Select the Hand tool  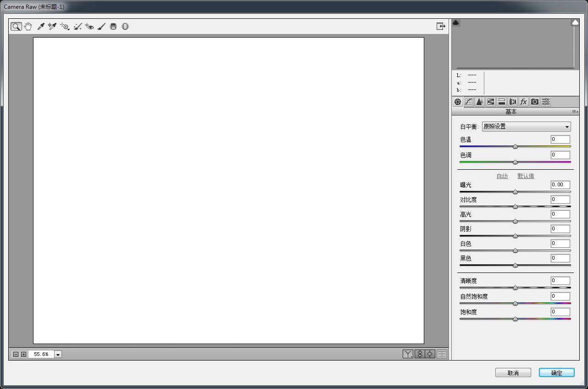click(x=28, y=27)
